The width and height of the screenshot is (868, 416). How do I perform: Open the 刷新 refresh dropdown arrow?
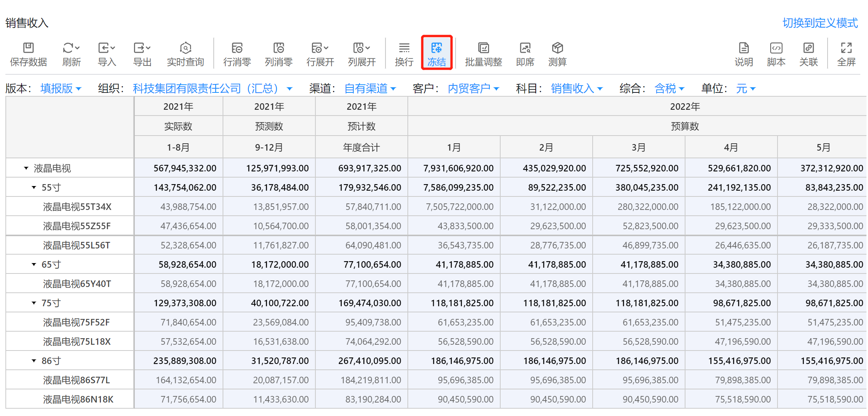coord(77,48)
